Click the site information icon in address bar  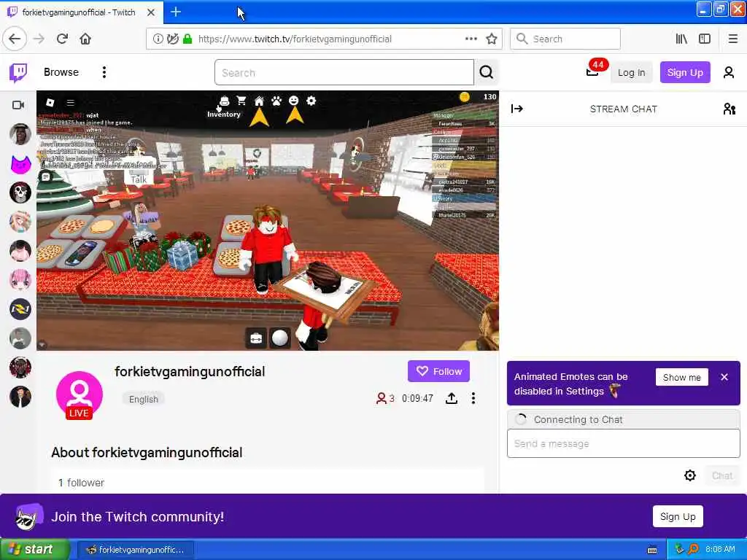(158, 39)
